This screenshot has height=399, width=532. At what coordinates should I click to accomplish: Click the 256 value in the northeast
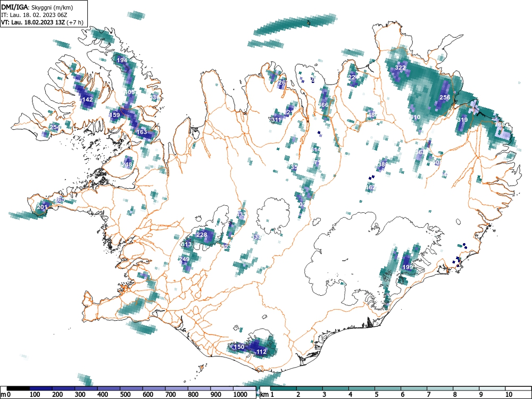[x=445, y=97]
